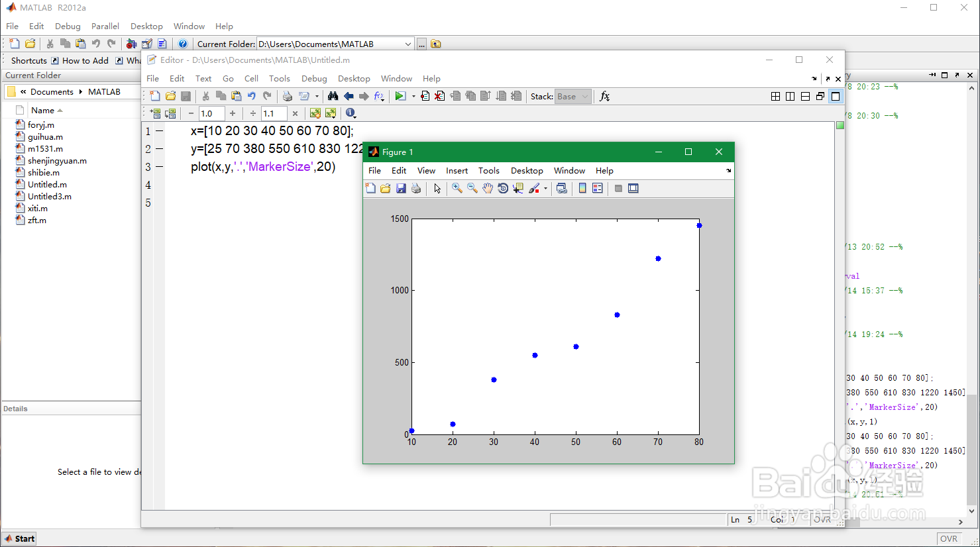Expand Brush color dropdown arrow in Figure 1

(x=545, y=189)
